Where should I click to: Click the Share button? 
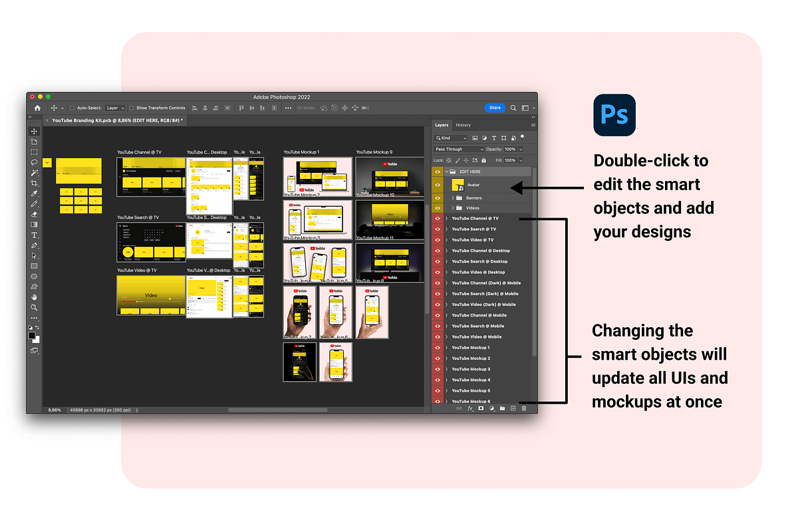pyautogui.click(x=495, y=108)
